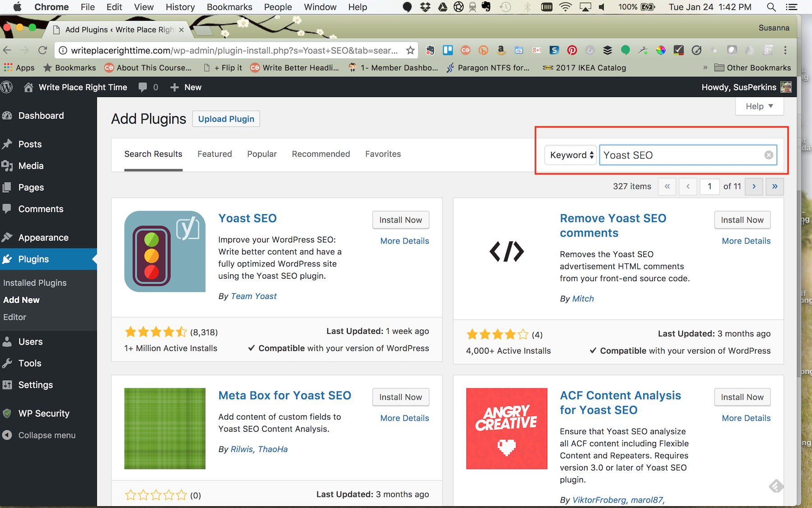Install ACF Content Analysis for Yoast SEO
This screenshot has width=812, height=508.
coord(742,397)
